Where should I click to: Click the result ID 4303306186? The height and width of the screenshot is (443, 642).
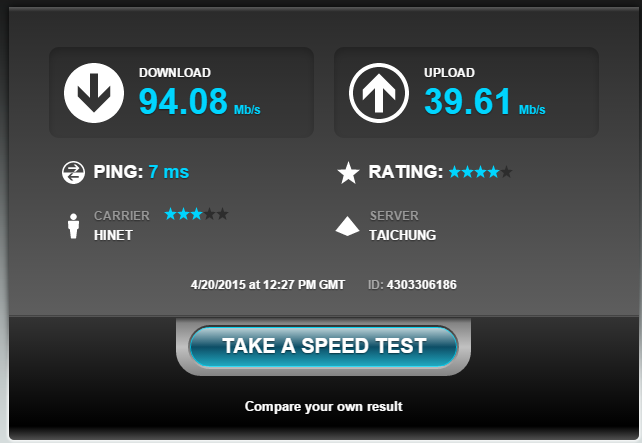coord(422,285)
